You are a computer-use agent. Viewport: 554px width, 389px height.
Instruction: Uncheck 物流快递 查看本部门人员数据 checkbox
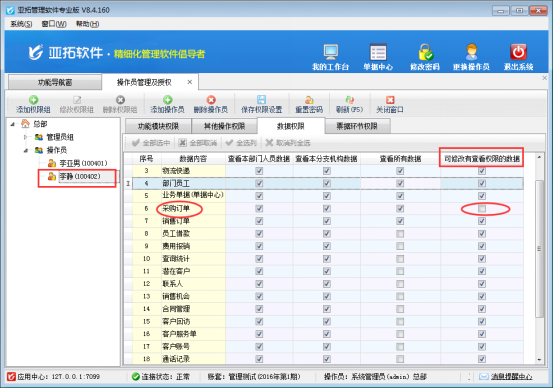pos(259,171)
